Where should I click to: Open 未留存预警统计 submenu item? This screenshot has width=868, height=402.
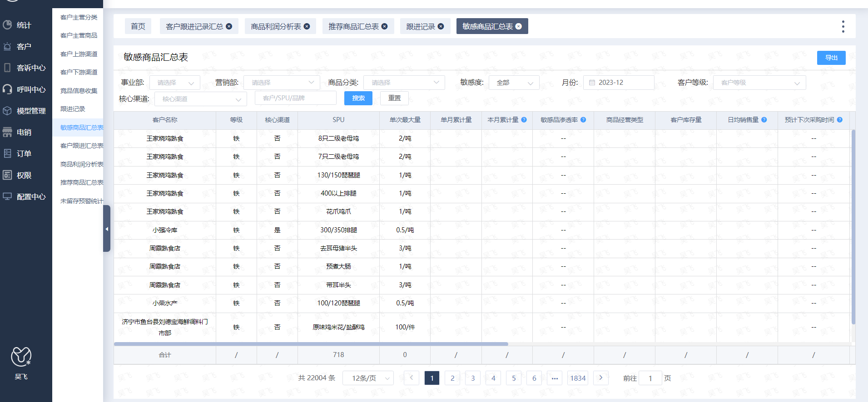pos(81,201)
